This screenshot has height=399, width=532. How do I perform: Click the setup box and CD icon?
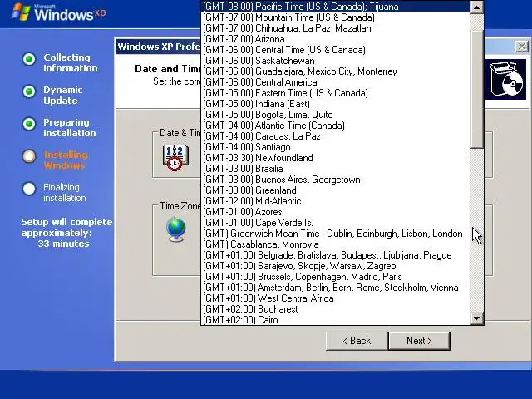(x=505, y=80)
